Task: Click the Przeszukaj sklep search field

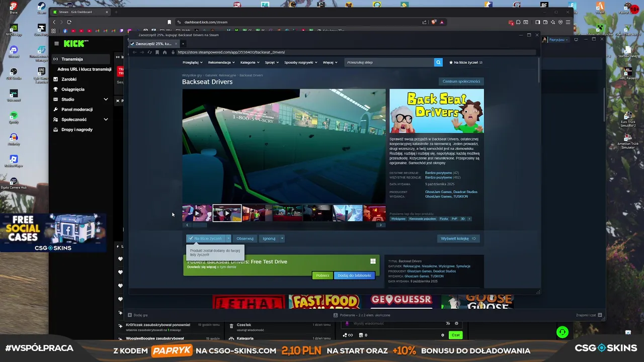Action: tap(389, 62)
